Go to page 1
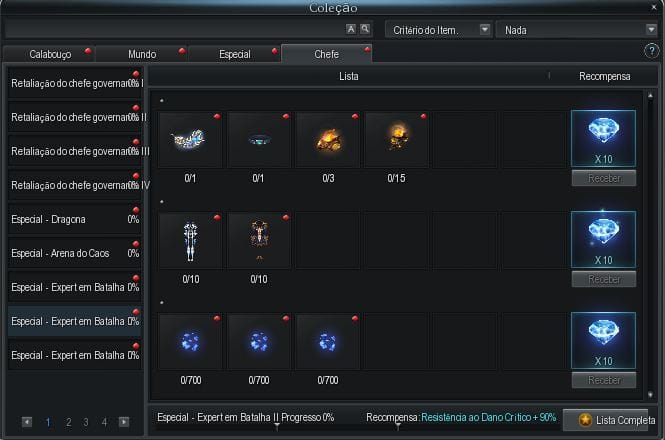Viewport: 665px width, 440px height. [x=48, y=422]
